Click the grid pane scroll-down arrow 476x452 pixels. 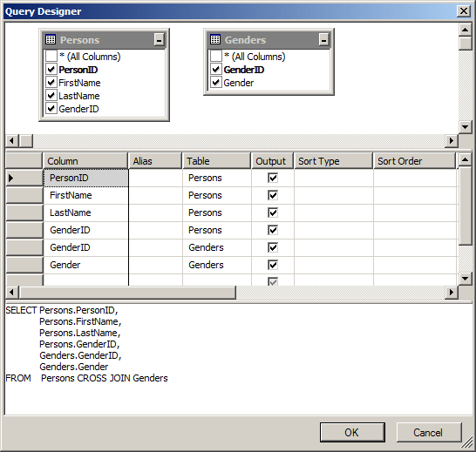coord(465,279)
